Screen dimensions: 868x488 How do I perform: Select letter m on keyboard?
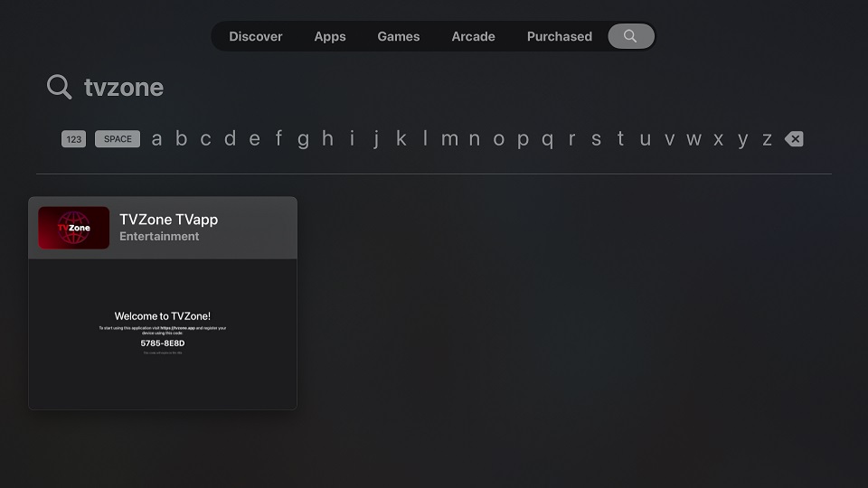[449, 139]
